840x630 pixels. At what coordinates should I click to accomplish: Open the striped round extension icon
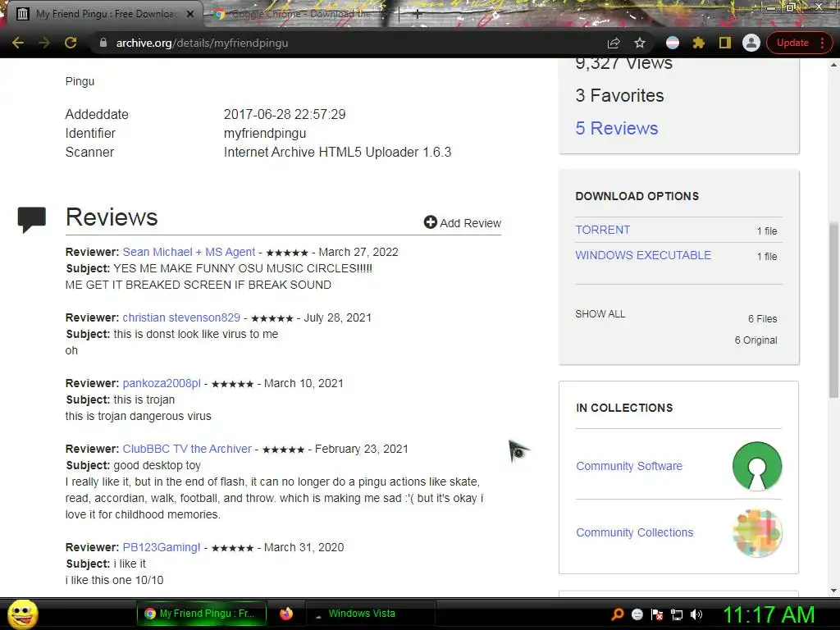click(673, 43)
